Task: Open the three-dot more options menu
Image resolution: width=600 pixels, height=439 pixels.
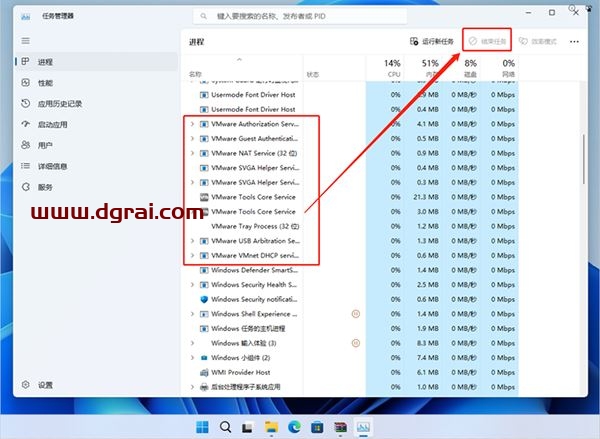Action: pos(574,41)
